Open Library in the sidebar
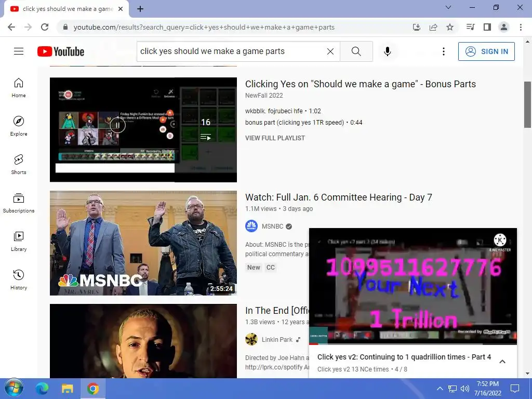Viewport: 532px width, 399px height. (19, 241)
